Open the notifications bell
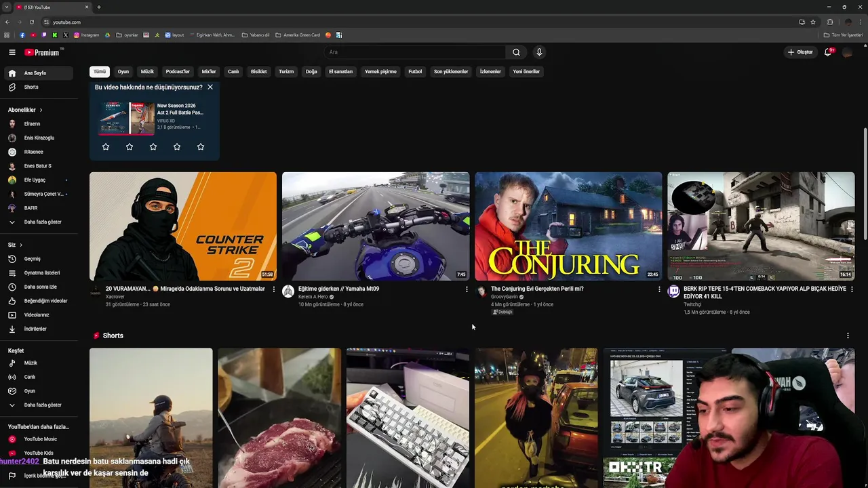 tap(828, 52)
